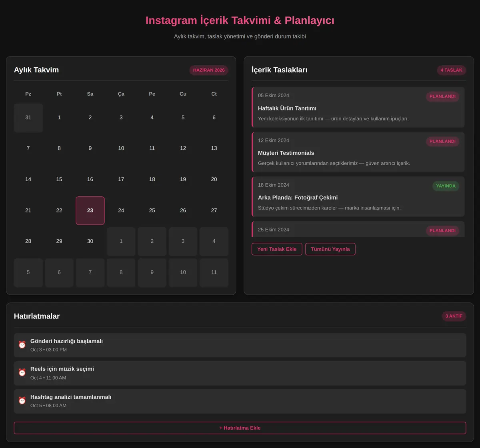Open the Arka Planda: Fotoğraf Çekimi draft
Viewport: 480px width, 448px height.
tap(358, 197)
